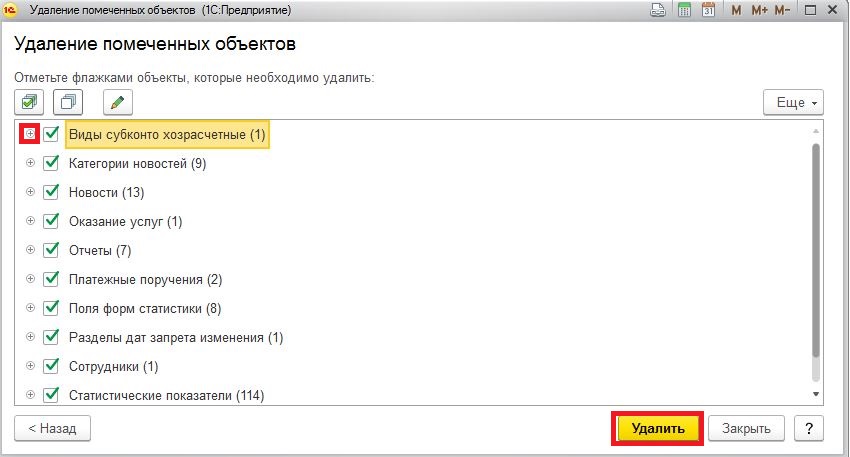
Task: Select the Оказание услуг (1) row
Action: click(x=125, y=221)
